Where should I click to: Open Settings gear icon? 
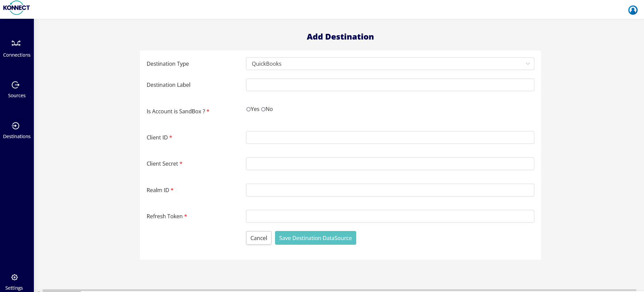(x=14, y=277)
